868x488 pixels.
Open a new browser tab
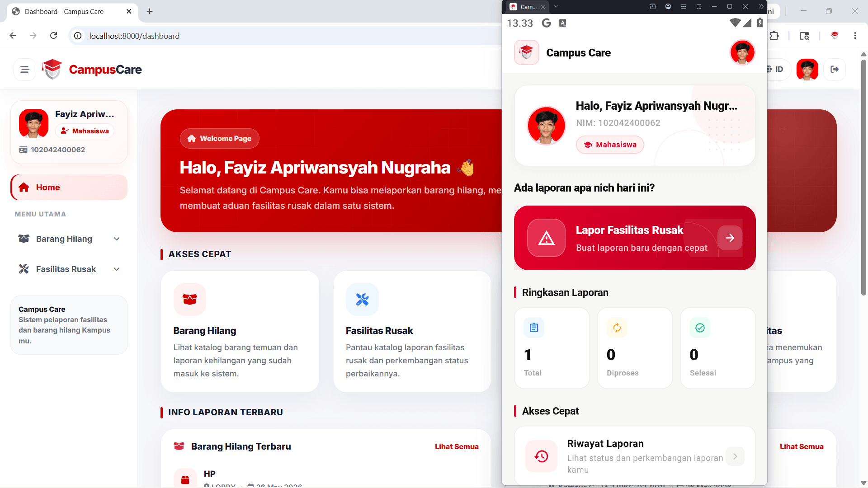tap(150, 11)
